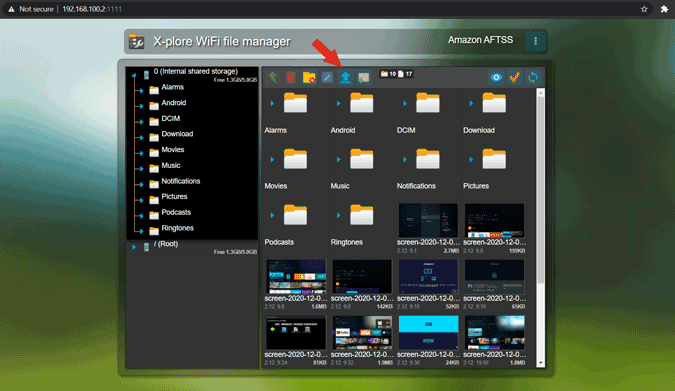Expand the Movies folder in tree
This screenshot has width=675, height=391.
[x=141, y=153]
